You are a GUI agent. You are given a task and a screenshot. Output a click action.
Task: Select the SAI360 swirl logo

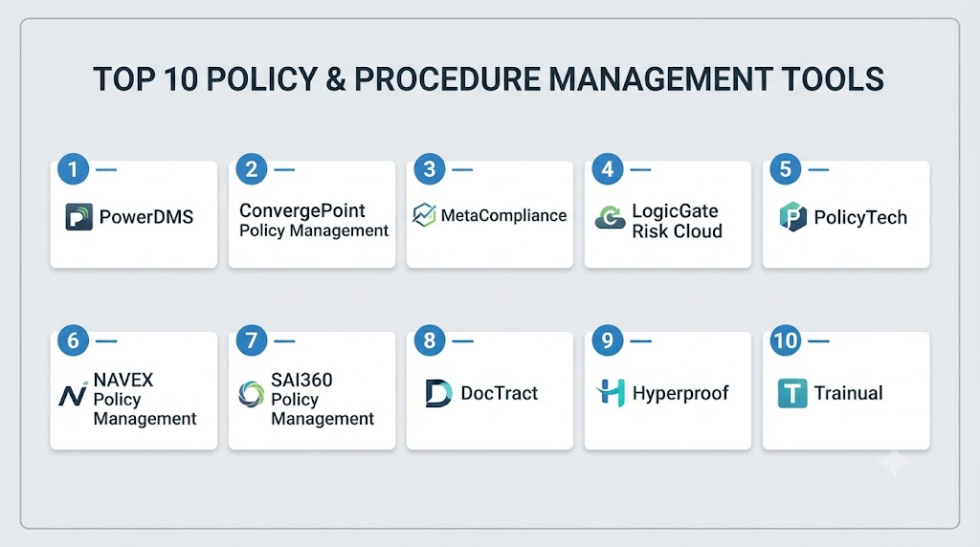[x=252, y=395]
